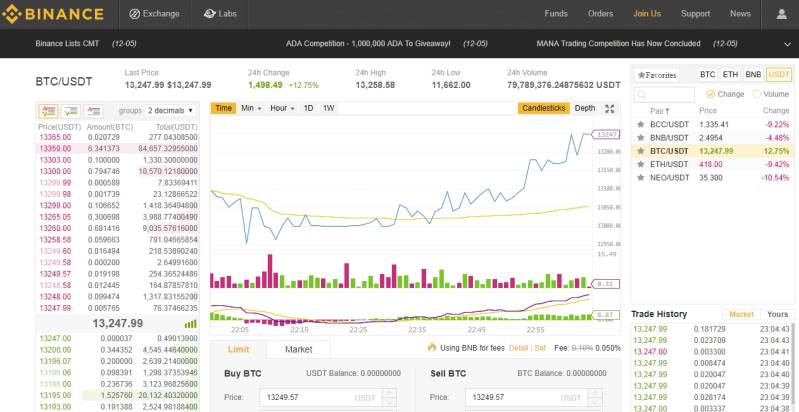Viewport: 799px width, 412px height.
Task: Select the USDT market tab
Action: point(779,75)
